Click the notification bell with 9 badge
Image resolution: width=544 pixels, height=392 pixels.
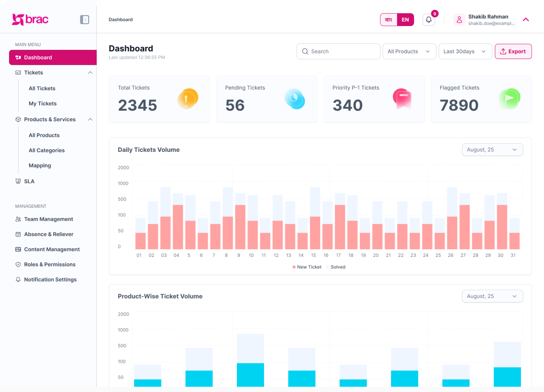click(x=429, y=20)
